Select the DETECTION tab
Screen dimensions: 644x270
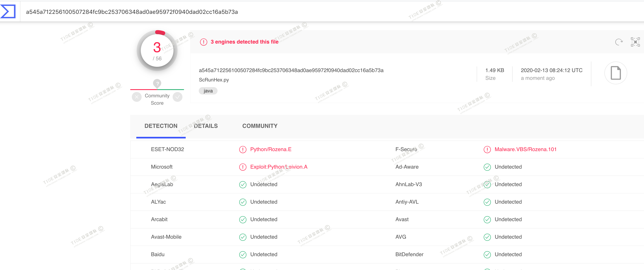pyautogui.click(x=161, y=126)
